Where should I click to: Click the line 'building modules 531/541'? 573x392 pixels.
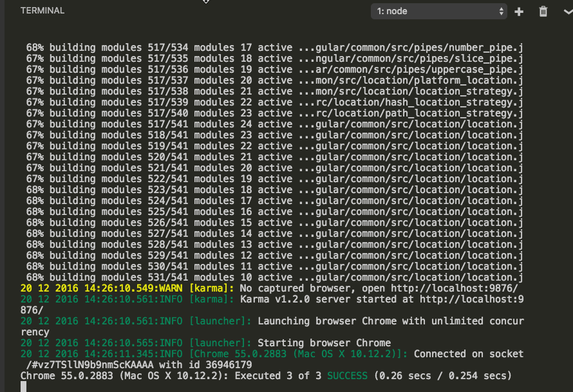click(x=274, y=277)
